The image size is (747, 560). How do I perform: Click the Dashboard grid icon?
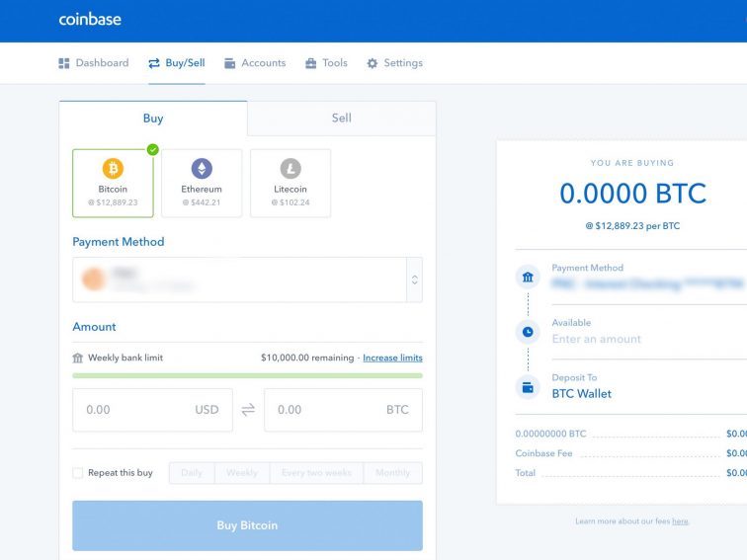point(64,63)
